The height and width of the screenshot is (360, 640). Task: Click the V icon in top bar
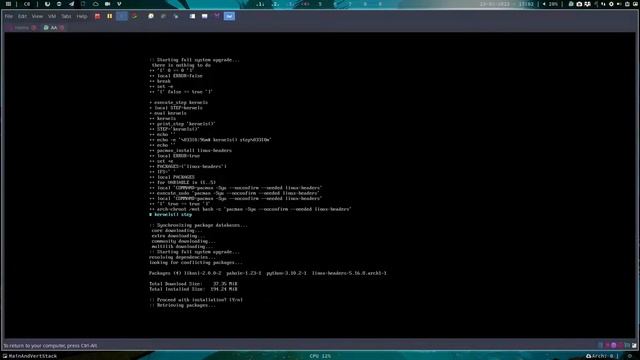coord(119,4)
